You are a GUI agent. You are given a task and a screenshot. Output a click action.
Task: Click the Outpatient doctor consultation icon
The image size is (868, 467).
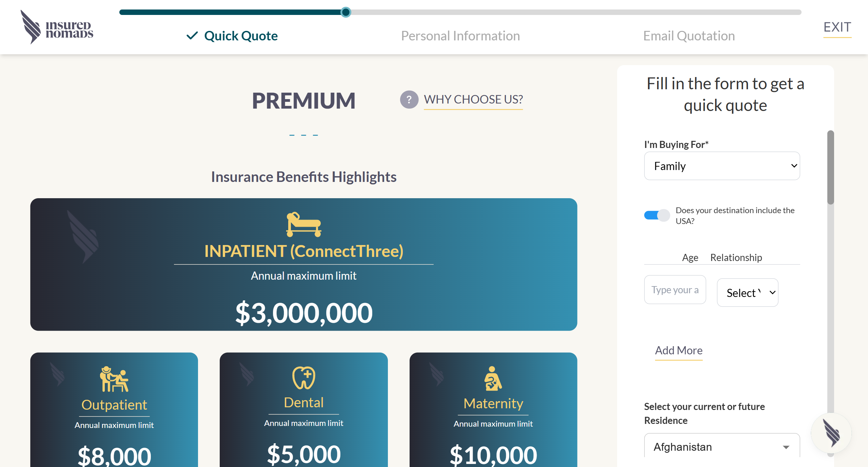point(114,379)
